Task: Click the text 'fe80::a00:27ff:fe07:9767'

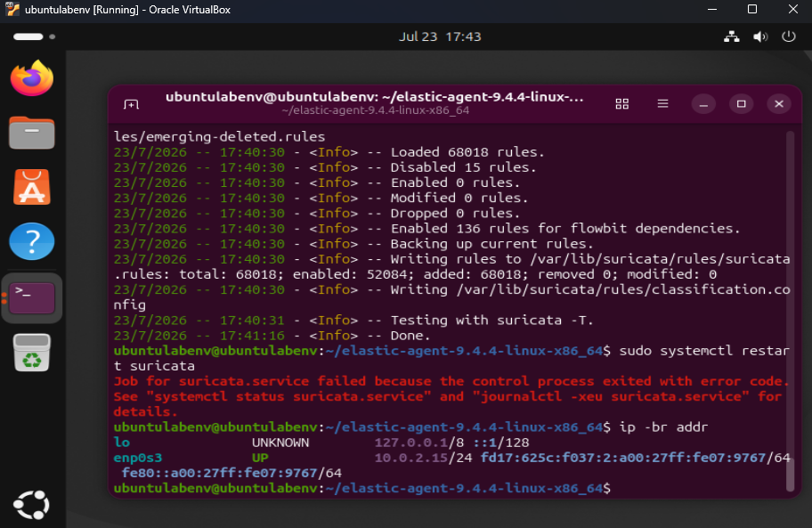Action: coord(219,473)
